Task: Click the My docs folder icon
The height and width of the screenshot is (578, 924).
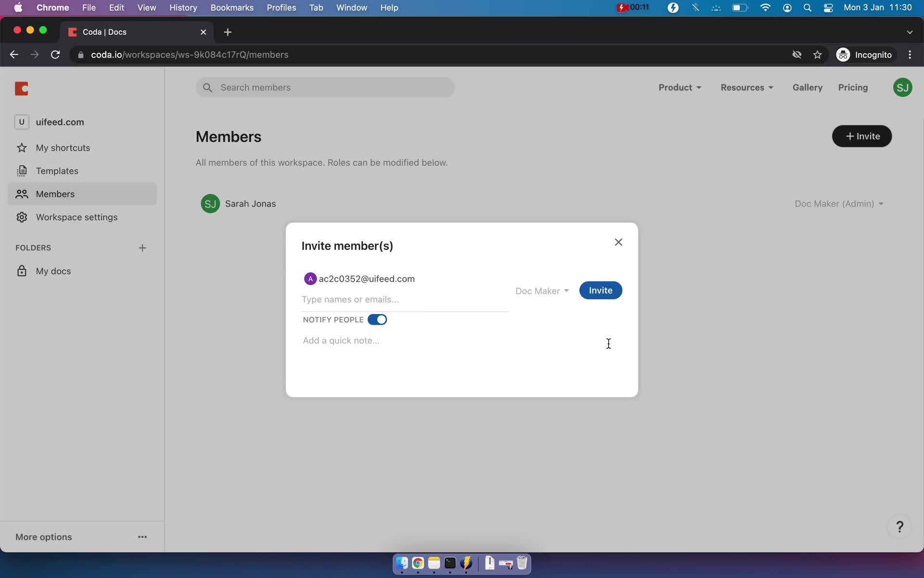Action: pyautogui.click(x=22, y=271)
